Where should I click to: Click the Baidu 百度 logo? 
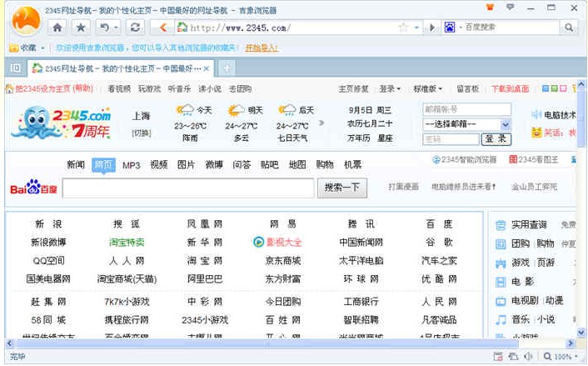[x=33, y=188]
